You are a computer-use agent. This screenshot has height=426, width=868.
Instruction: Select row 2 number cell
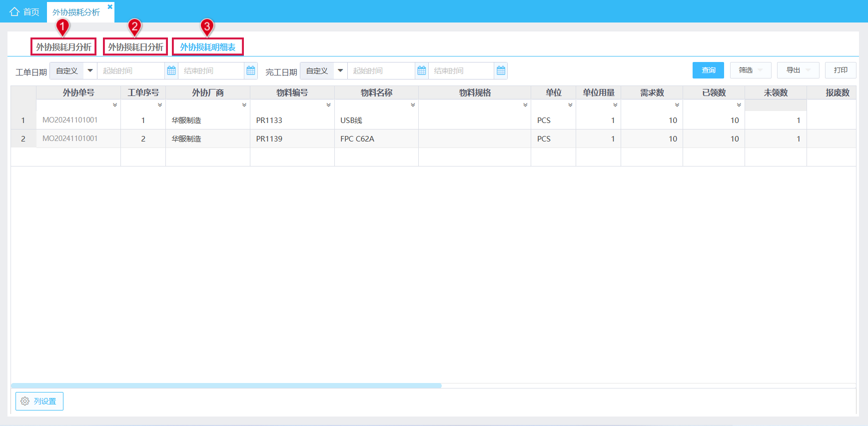23,139
